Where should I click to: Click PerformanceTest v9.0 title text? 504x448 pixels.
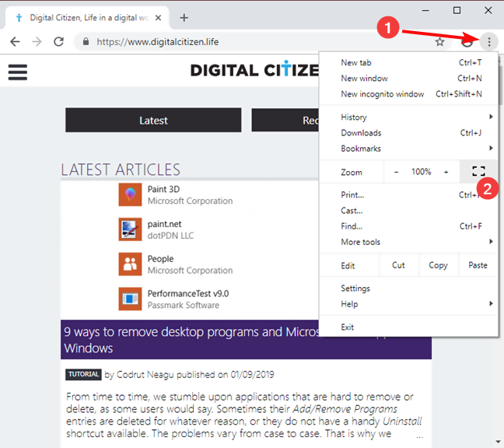(188, 294)
